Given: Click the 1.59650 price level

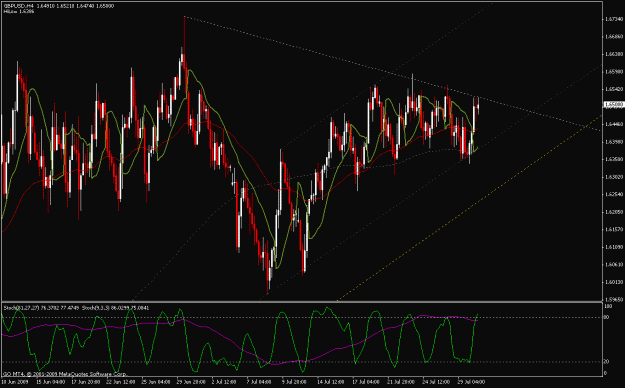Looking at the screenshot, I should pos(614,299).
